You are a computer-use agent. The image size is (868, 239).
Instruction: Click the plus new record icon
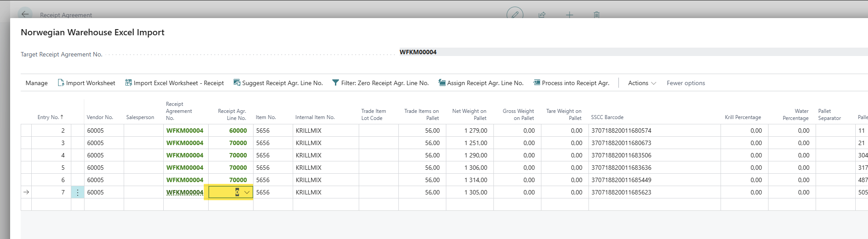569,15
